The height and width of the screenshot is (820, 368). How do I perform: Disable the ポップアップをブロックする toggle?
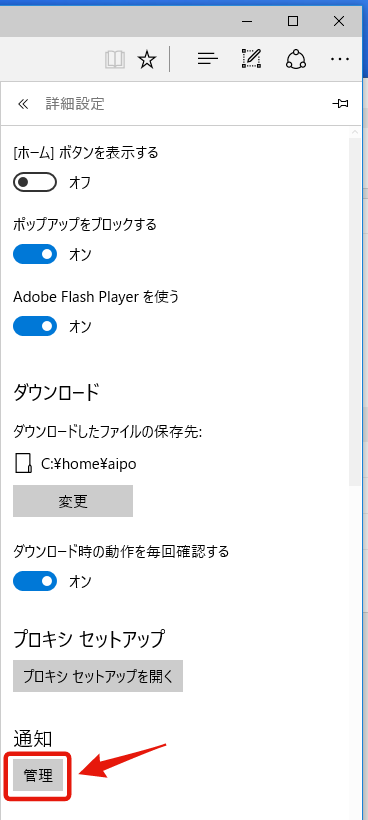tap(35, 254)
